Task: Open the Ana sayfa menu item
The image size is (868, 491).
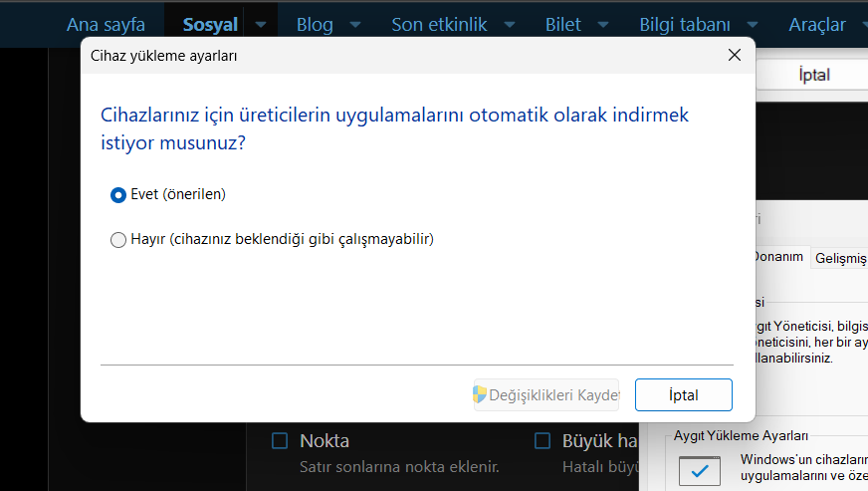Action: (x=106, y=24)
